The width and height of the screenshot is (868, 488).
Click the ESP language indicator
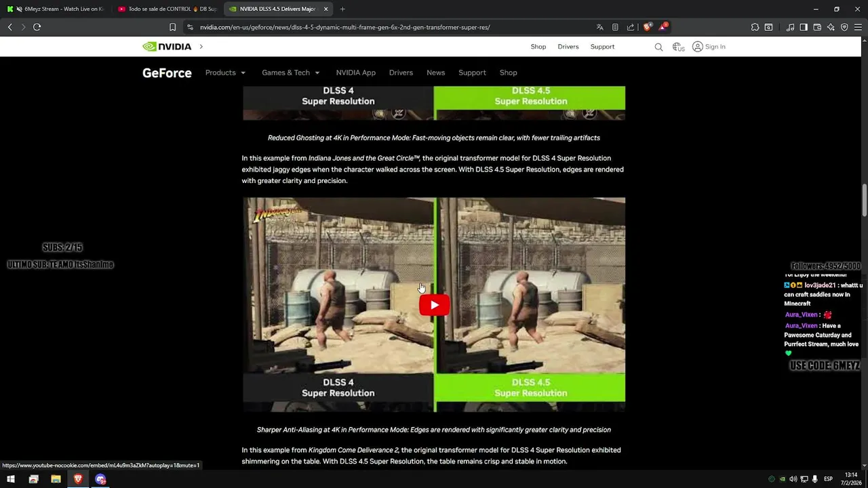point(828,479)
